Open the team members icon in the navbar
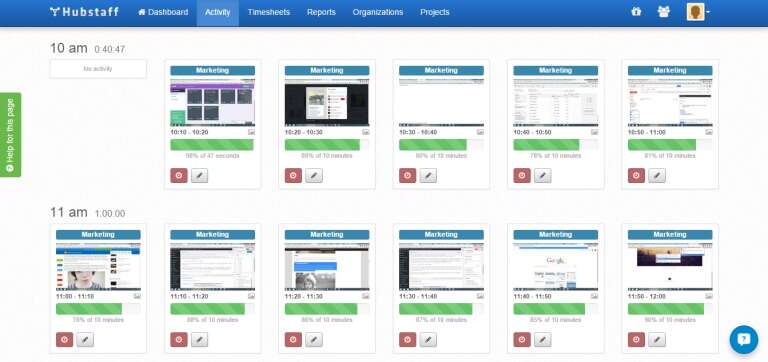 [664, 12]
